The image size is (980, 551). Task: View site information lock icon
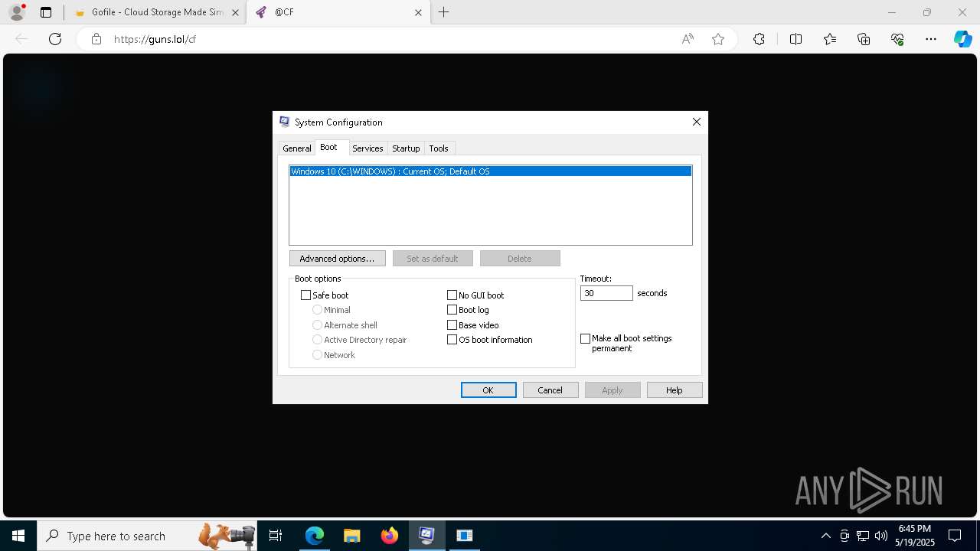click(96, 39)
